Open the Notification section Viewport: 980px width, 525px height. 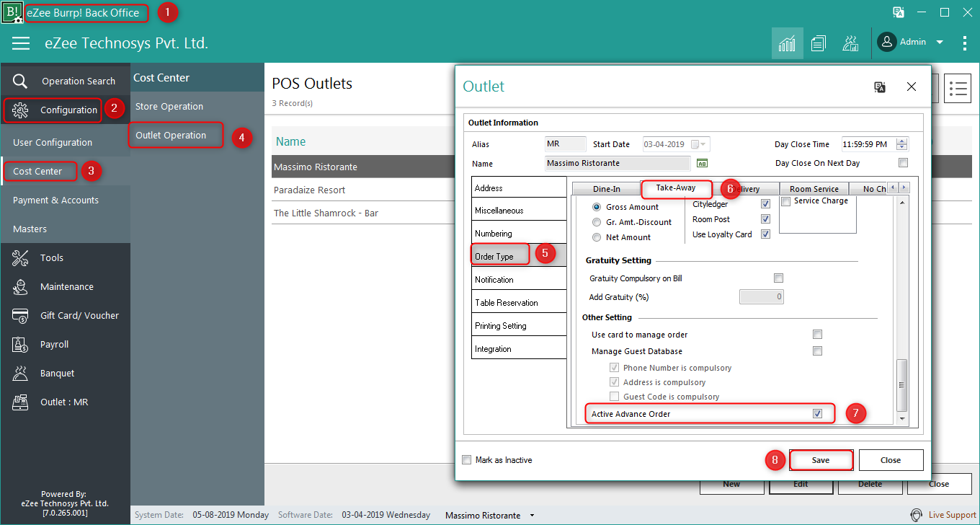tap(519, 279)
